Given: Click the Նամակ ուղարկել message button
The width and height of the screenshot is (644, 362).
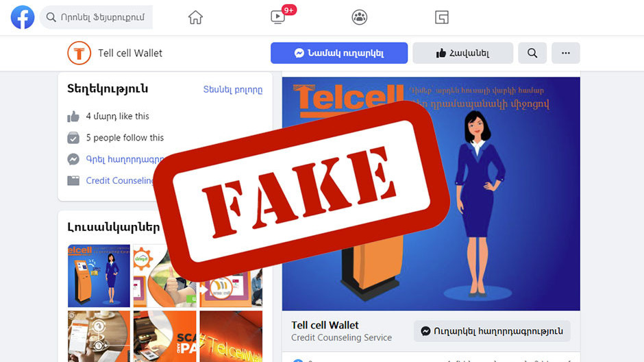Looking at the screenshot, I should [339, 53].
